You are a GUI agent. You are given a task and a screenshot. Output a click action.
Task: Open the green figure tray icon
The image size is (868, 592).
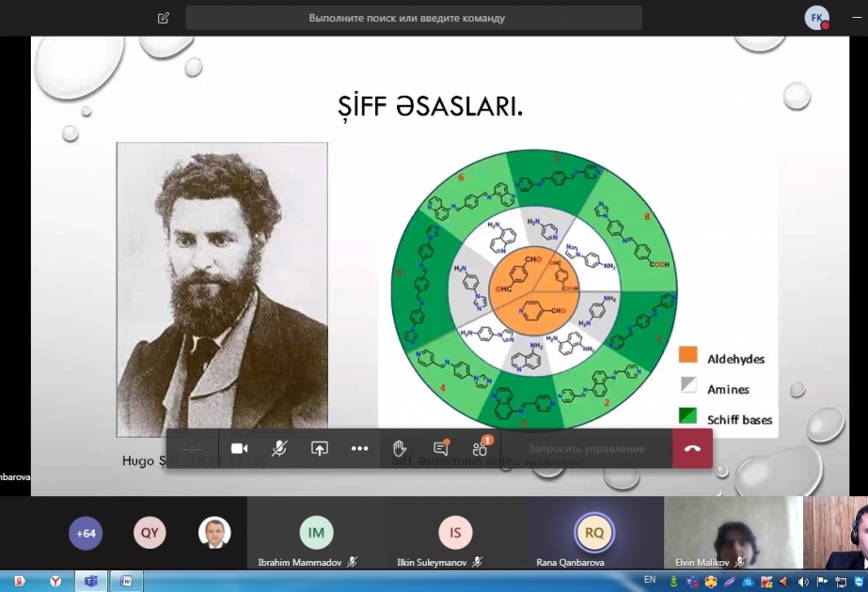(673, 582)
